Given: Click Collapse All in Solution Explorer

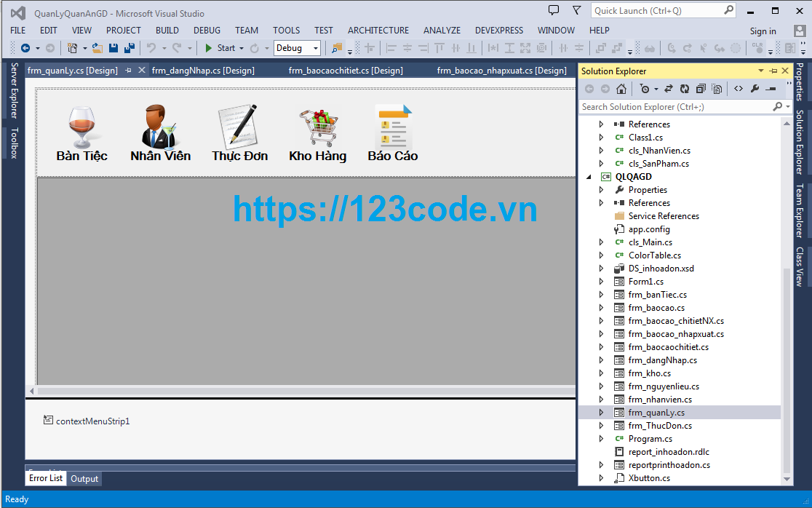Looking at the screenshot, I should (x=701, y=88).
